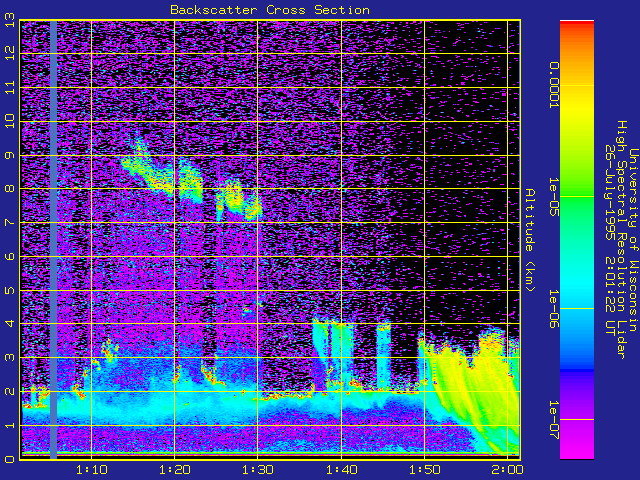This screenshot has height=480, width=640.
Task: Click altitude label 1 on left axis
Action: [9, 425]
